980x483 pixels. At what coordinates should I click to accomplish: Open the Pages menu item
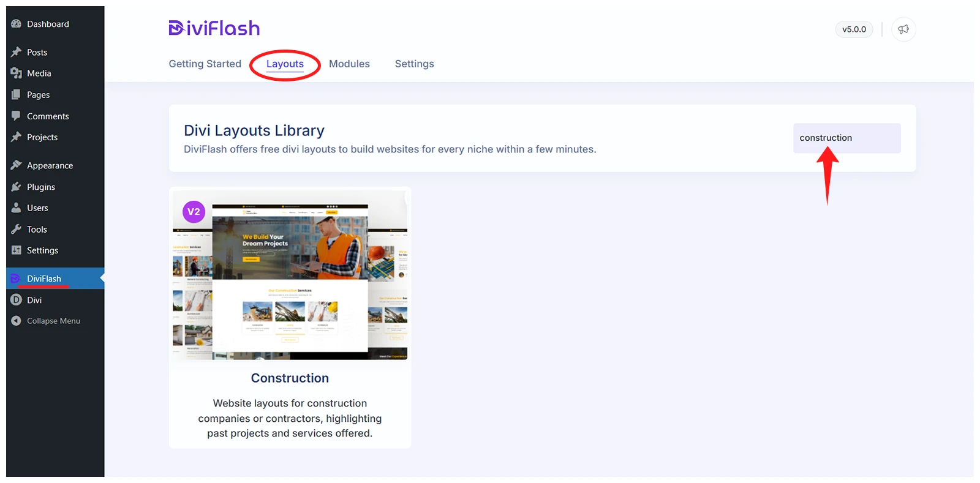[38, 95]
